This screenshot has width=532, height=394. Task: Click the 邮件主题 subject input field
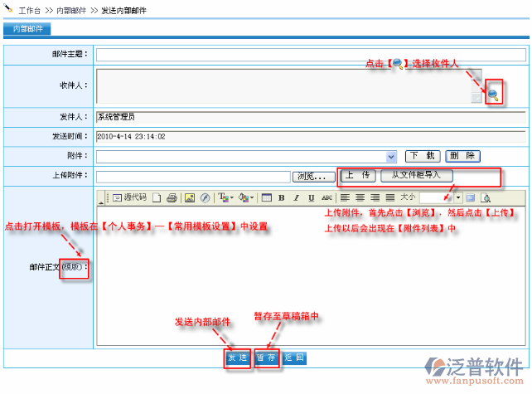coord(310,55)
